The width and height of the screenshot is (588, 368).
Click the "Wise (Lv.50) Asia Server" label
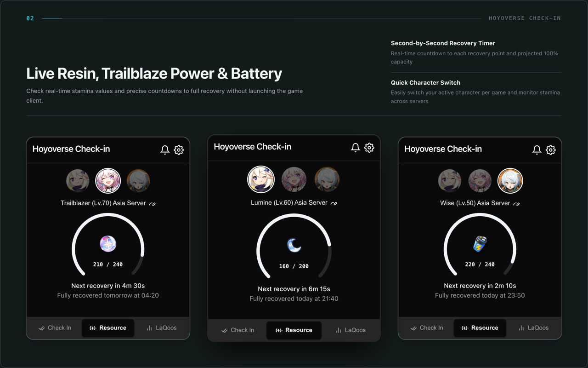click(475, 203)
